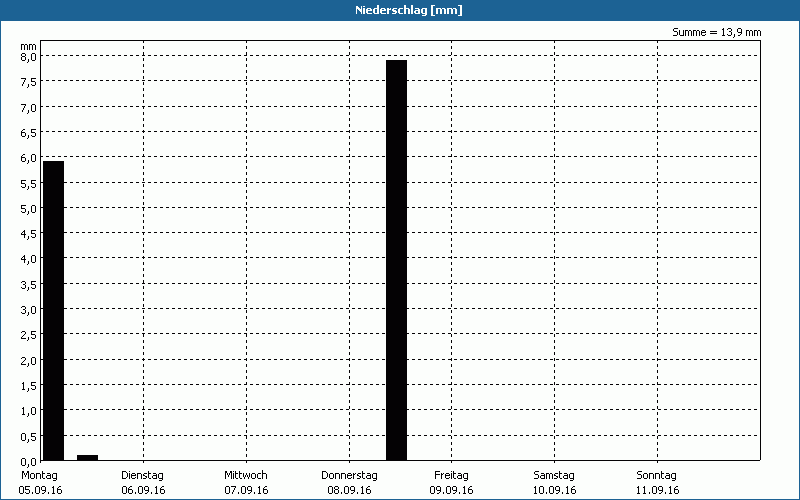The height and width of the screenshot is (500, 800).
Task: Select the Mittwoch axis label
Action: click(246, 476)
